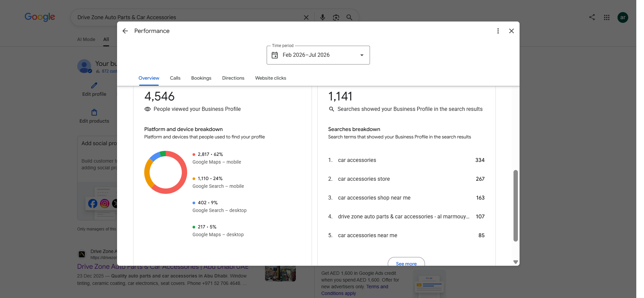Clear the search box text
The image size is (644, 298).
tap(306, 17)
